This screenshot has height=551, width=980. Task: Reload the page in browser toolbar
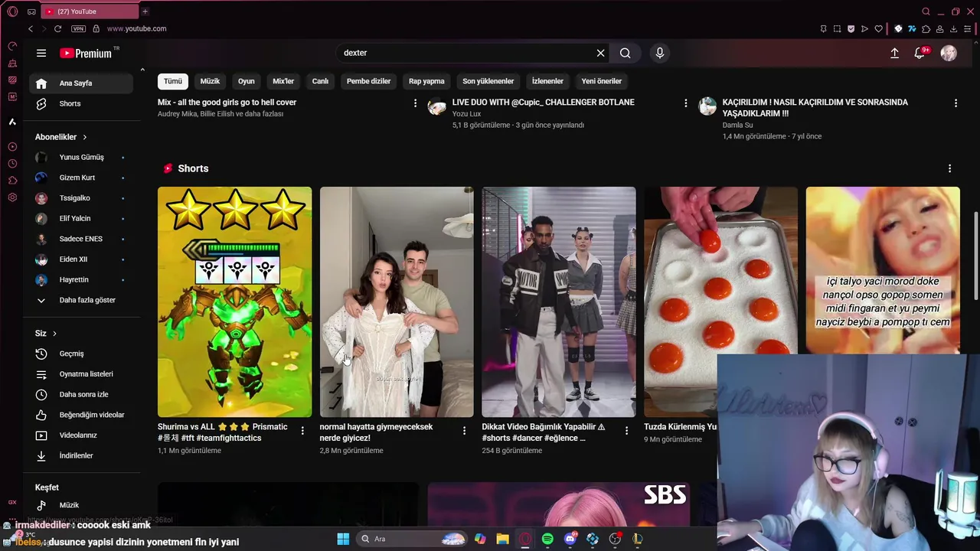[x=57, y=28]
